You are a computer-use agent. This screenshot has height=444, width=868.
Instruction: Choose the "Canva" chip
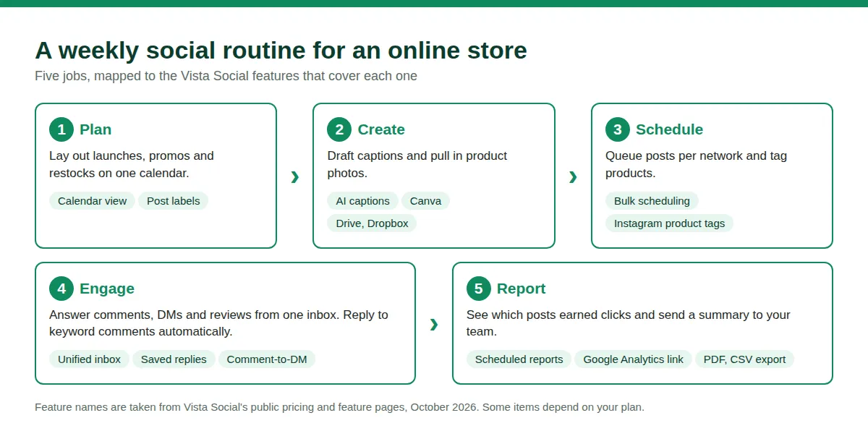(x=425, y=201)
